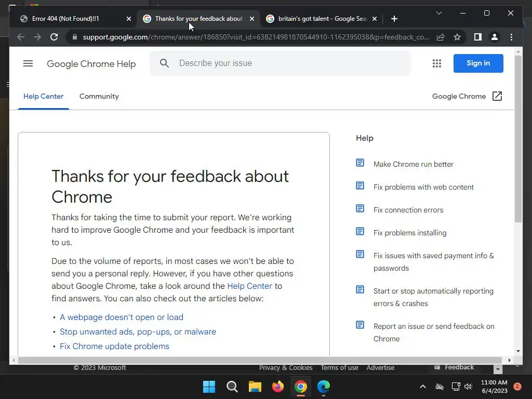Click the vertical scrollbar thumb
This screenshot has width=532, height=399.
tap(518, 139)
